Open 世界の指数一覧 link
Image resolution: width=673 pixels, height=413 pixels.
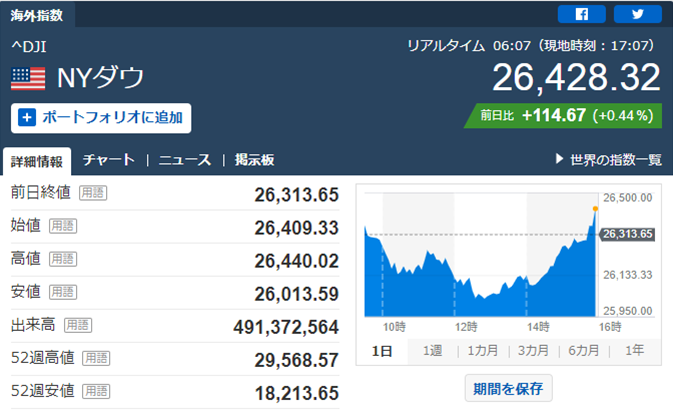point(615,160)
